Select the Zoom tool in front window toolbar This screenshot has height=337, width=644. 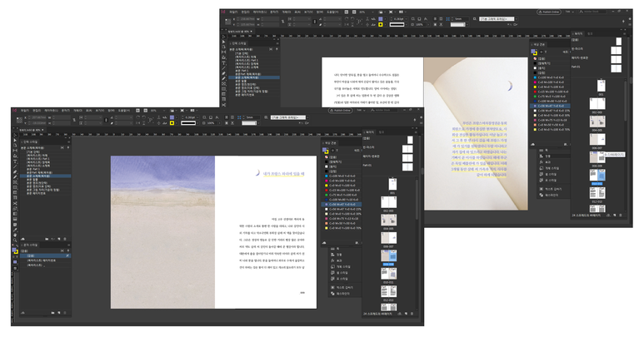[15, 241]
